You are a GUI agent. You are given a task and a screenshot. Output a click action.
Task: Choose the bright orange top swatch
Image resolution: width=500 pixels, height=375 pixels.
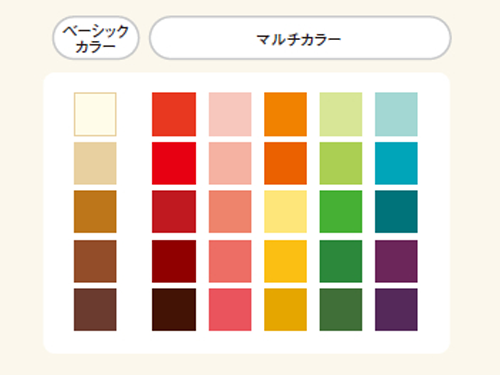[285, 114]
